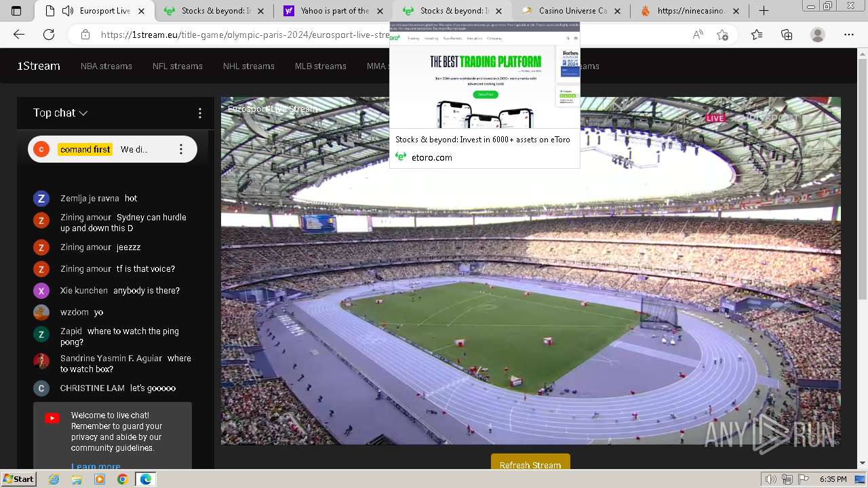The height and width of the screenshot is (488, 868).
Task: Click the etoro.com preview link
Action: click(431, 157)
